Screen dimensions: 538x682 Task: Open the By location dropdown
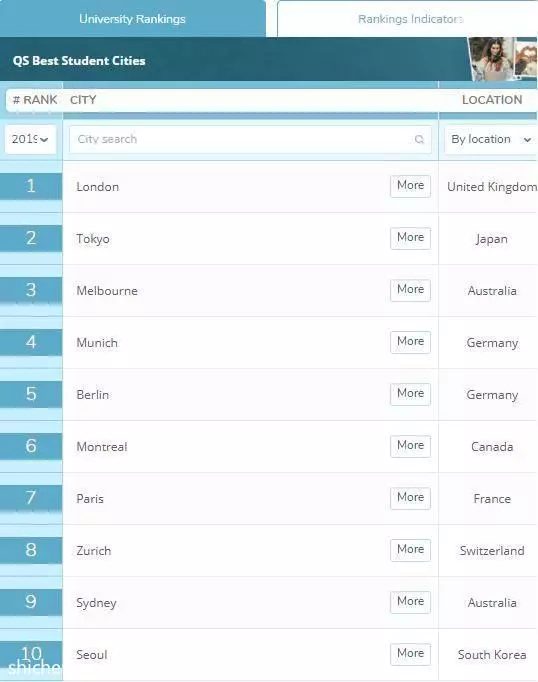(x=491, y=139)
